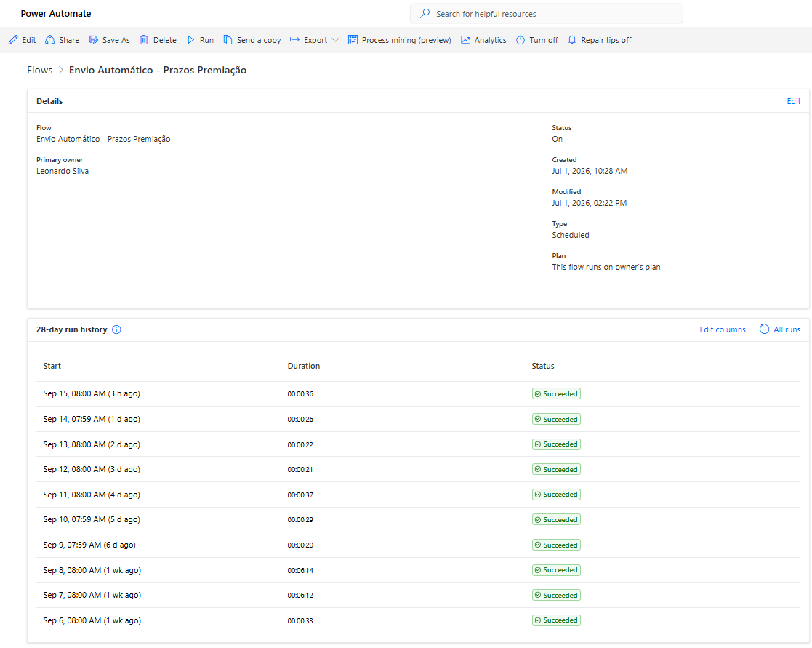This screenshot has height=648, width=812.
Task: Run the flow with play icon
Action: tap(190, 40)
